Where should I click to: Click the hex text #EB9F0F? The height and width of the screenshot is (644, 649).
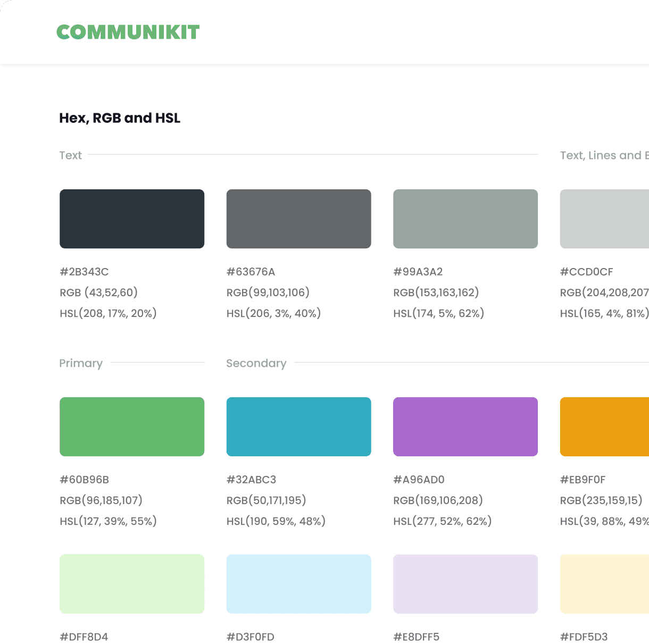[x=583, y=480]
